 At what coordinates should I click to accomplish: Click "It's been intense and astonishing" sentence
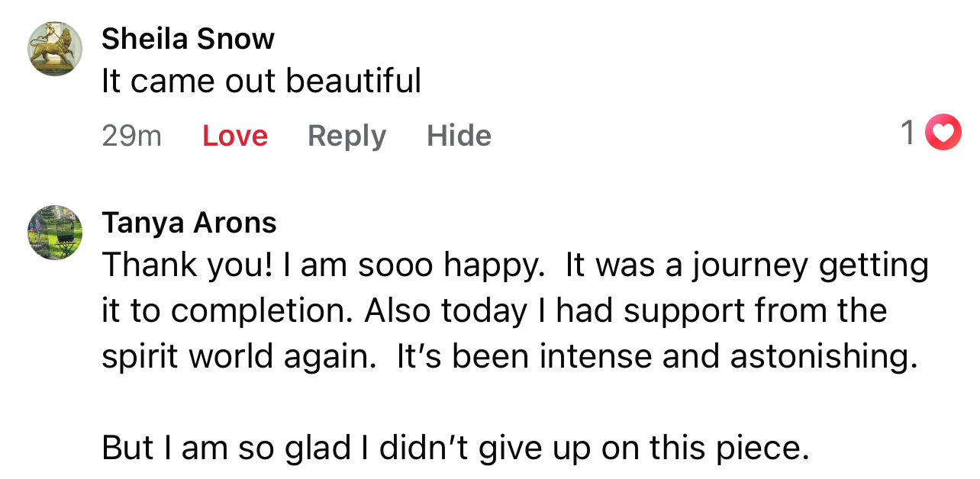(x=657, y=357)
